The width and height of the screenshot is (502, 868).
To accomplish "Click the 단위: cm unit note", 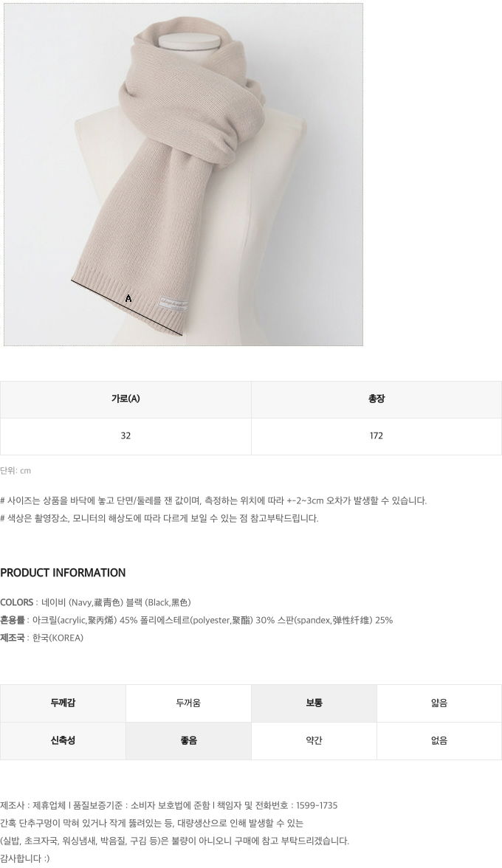I will 16,471.
